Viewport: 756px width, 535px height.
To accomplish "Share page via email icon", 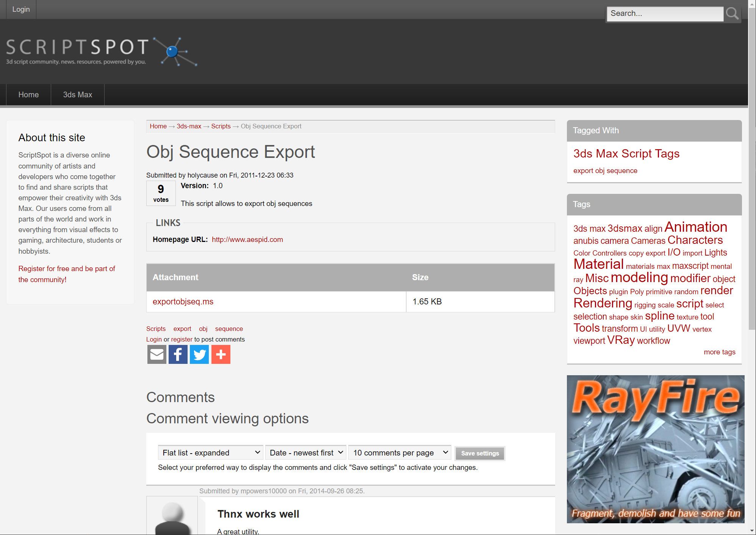I will (157, 354).
